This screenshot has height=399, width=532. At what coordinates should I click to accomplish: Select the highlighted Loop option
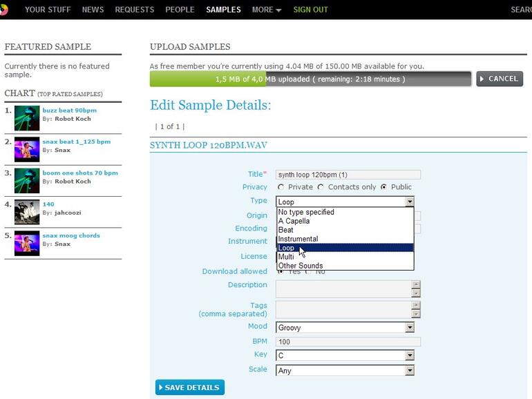[345, 248]
